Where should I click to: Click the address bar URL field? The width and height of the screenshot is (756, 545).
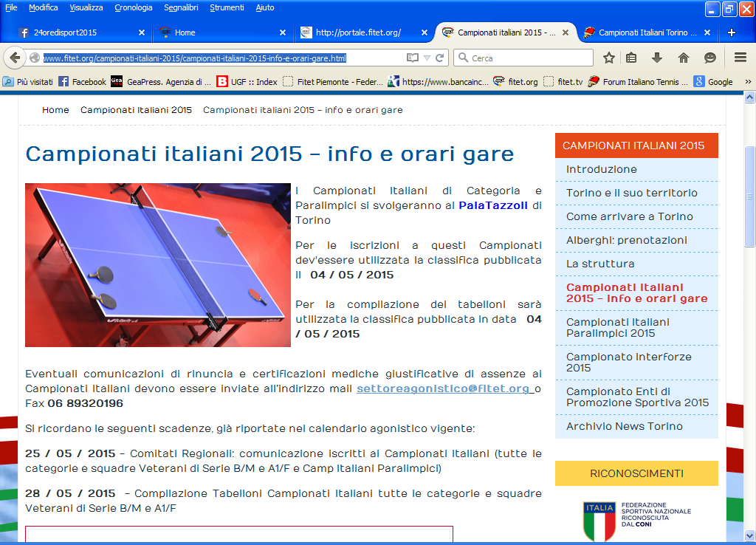(221, 58)
